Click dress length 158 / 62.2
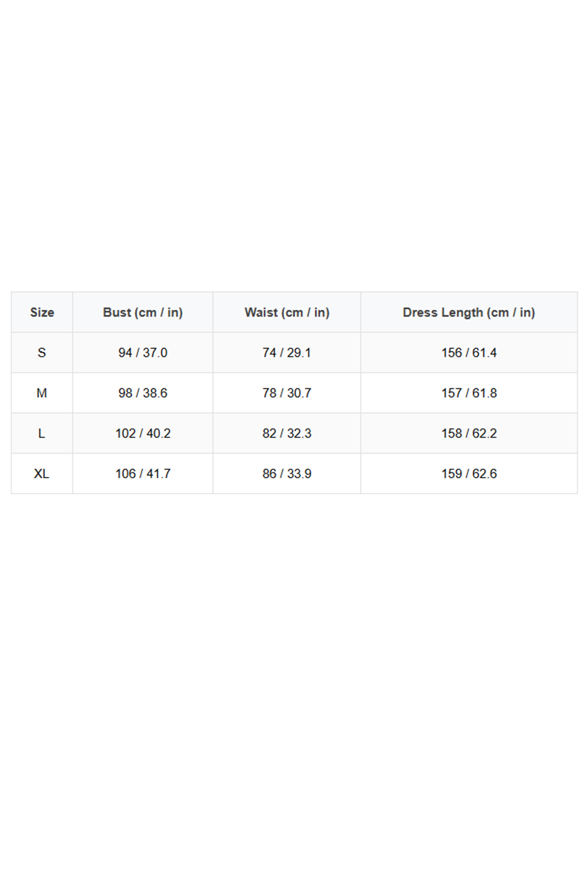 pos(469,433)
